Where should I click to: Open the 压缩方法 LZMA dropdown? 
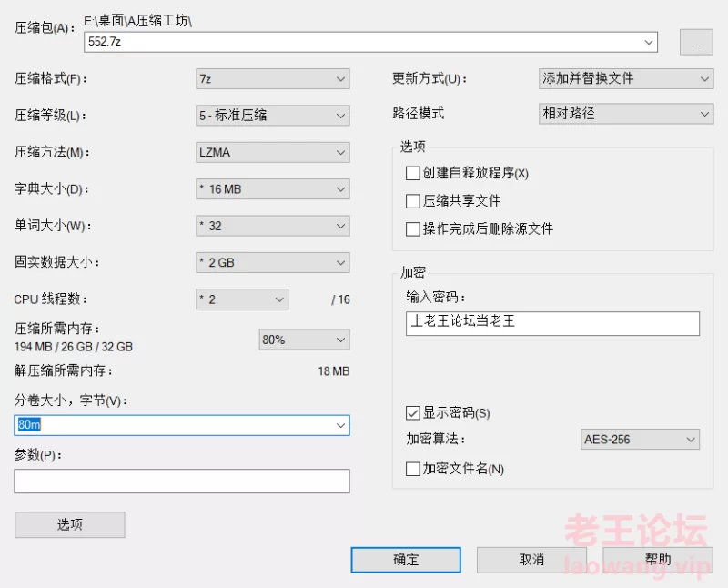coord(272,152)
